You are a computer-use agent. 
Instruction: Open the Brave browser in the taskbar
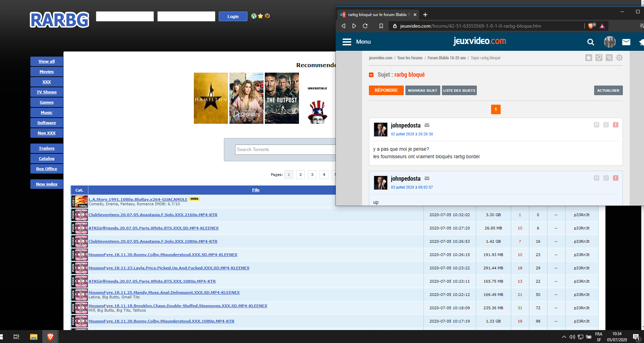pyautogui.click(x=50, y=337)
